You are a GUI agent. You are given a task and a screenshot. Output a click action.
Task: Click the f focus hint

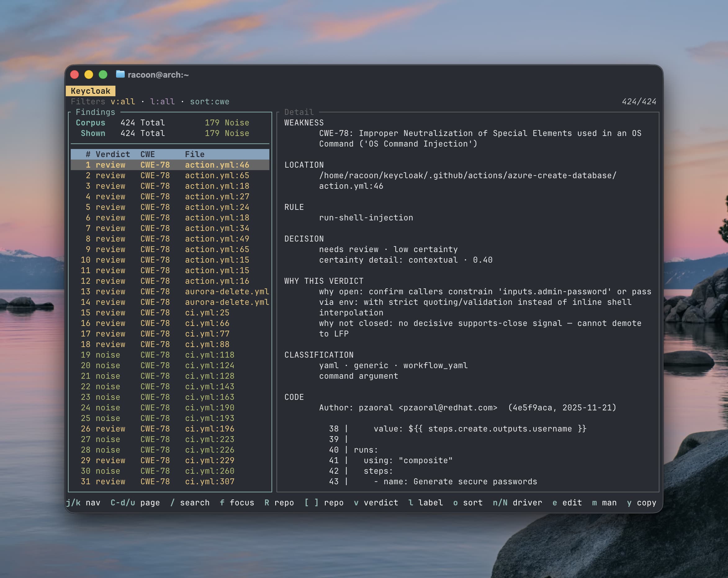tap(237, 503)
